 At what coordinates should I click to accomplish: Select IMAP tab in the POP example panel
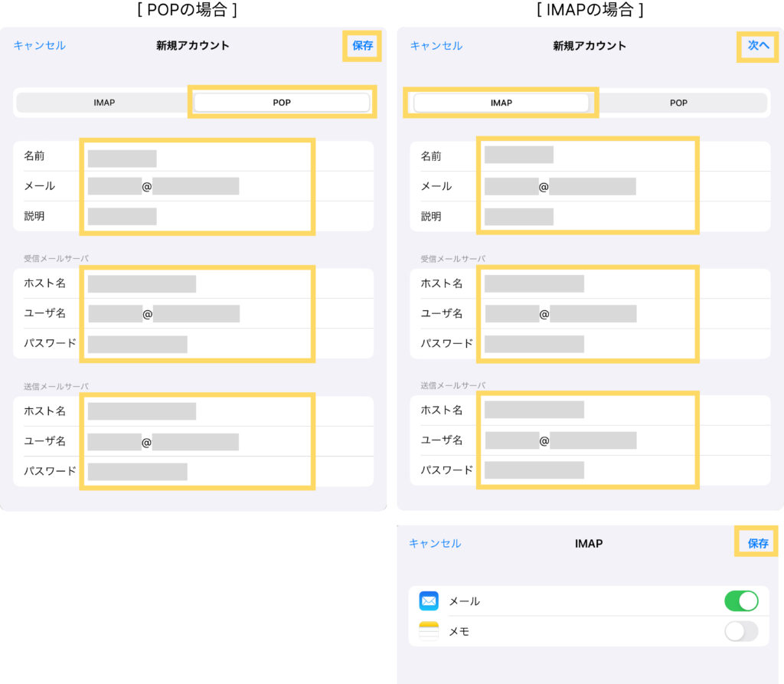click(104, 103)
